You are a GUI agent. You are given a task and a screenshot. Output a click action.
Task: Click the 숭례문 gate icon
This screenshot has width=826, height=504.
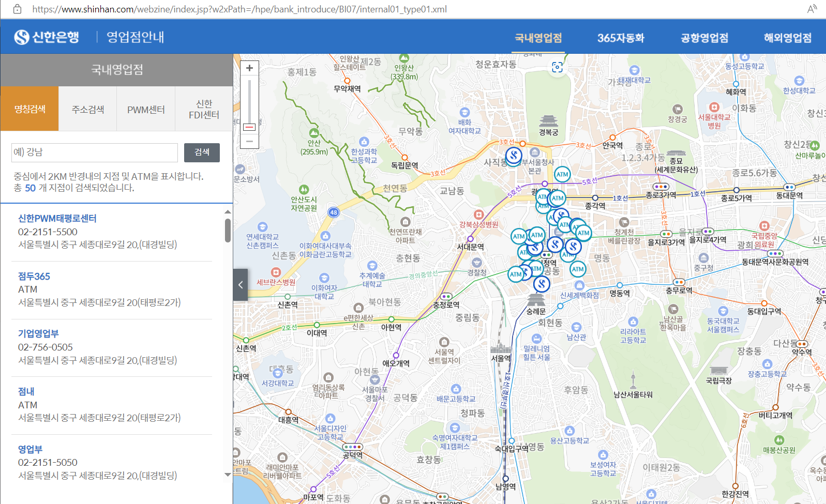536,300
